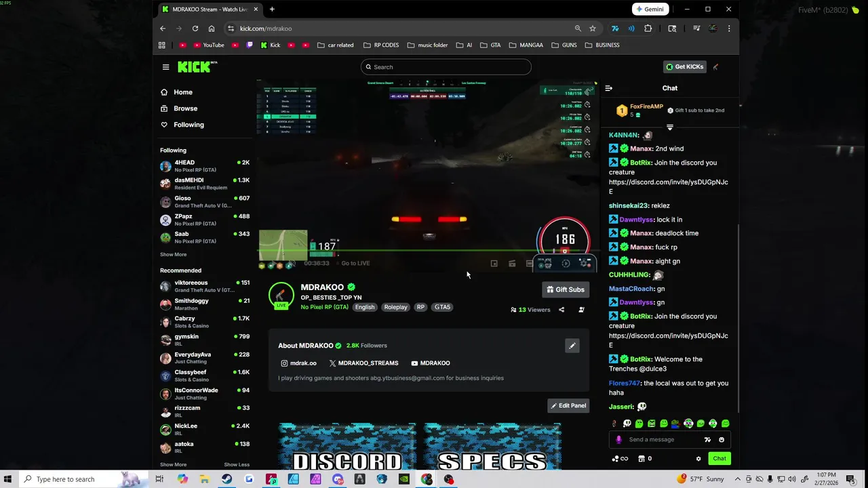Open the channel points balance icon
Viewport: 868px width, 488px height.
click(620, 459)
